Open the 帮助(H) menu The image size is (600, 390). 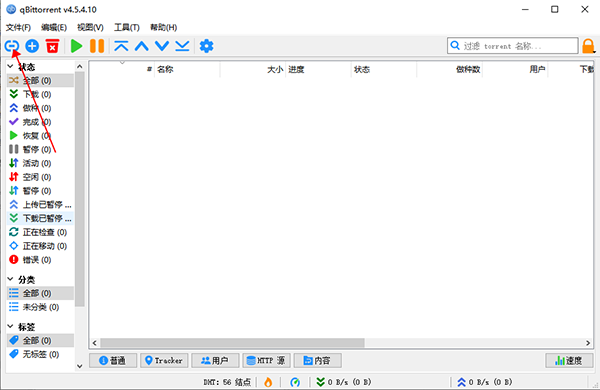[x=163, y=28]
